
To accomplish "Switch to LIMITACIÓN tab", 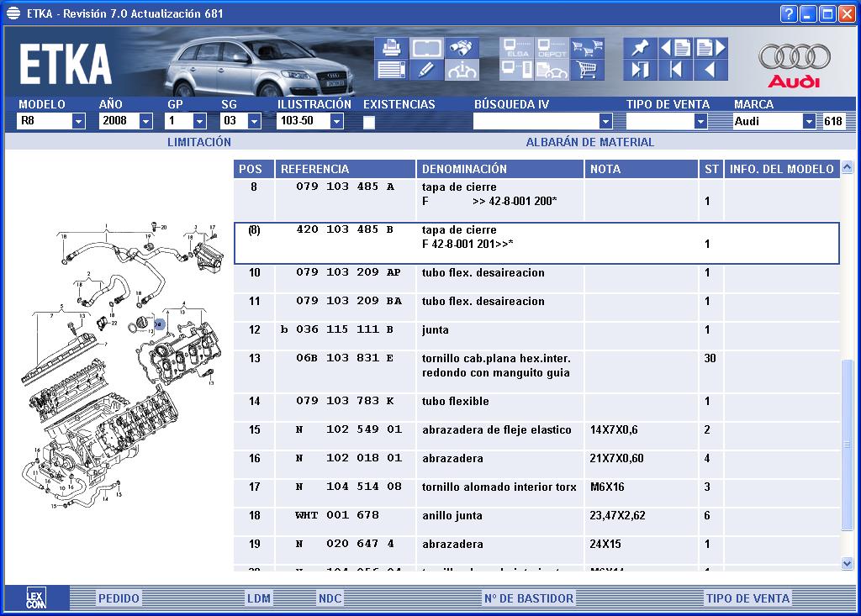I will click(198, 142).
